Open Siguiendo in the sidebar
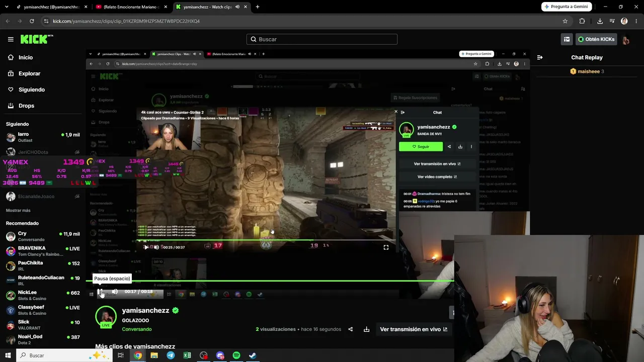Screen dimensions: 644x362 (x=32, y=89)
